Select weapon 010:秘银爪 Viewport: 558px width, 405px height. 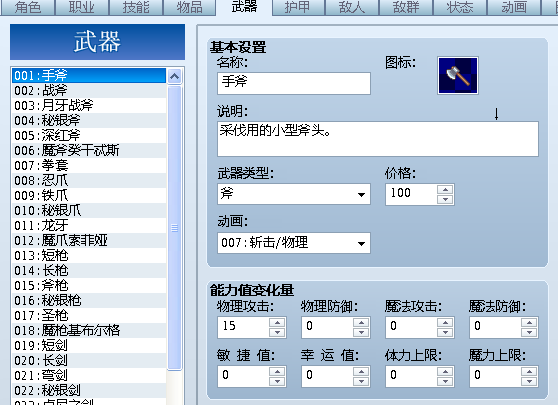(x=89, y=210)
